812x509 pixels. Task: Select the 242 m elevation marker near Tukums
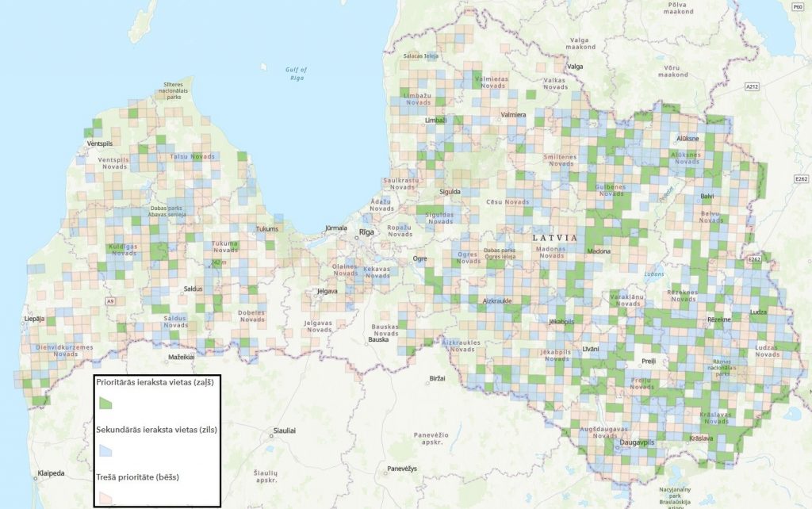tap(219, 262)
